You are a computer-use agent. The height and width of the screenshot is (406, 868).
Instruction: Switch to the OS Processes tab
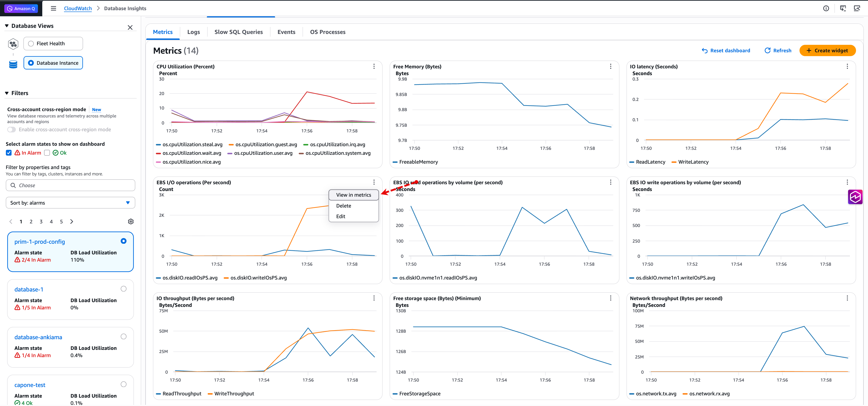328,32
